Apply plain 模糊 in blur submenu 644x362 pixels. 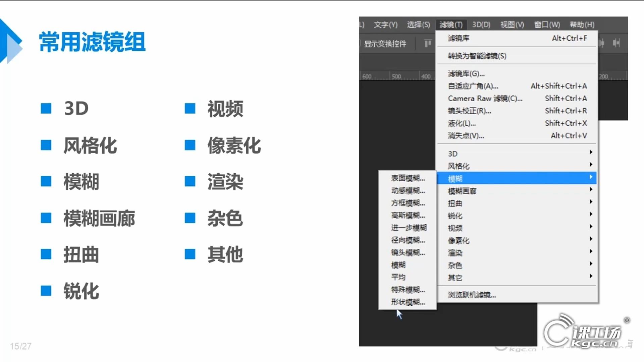pyautogui.click(x=408, y=265)
